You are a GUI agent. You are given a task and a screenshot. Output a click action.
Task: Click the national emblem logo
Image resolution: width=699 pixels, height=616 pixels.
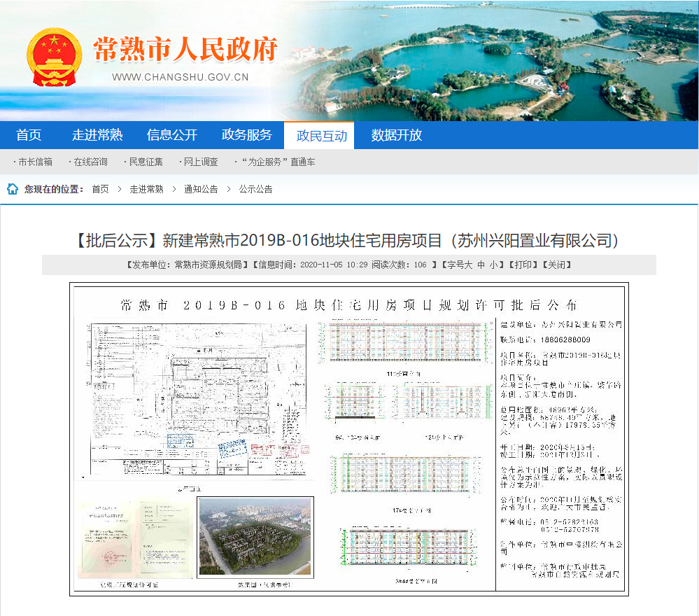[x=54, y=57]
